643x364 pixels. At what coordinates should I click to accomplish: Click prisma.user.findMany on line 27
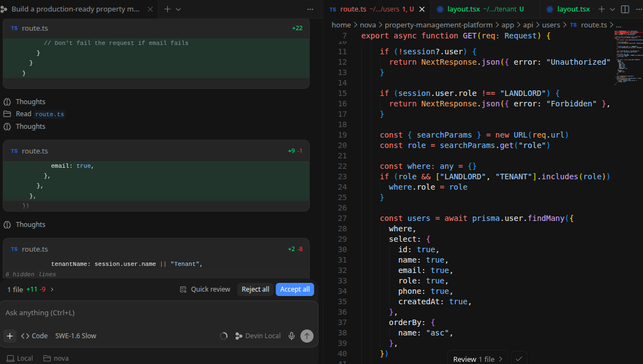pyautogui.click(x=518, y=219)
